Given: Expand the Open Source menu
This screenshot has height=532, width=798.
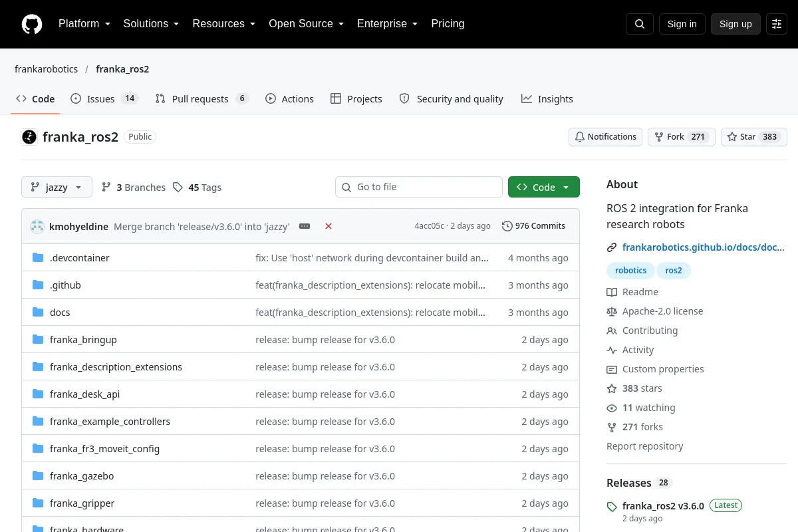Looking at the screenshot, I should tap(306, 24).
